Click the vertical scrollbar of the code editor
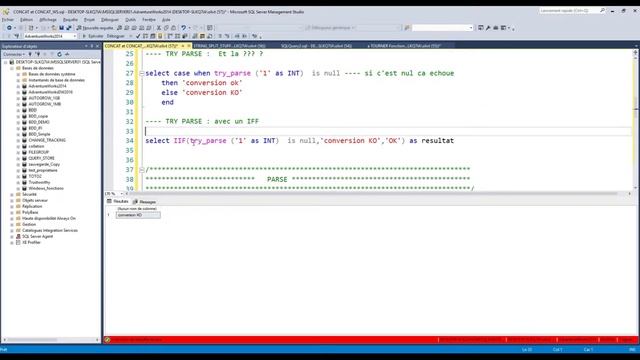Viewport: 640px width, 360px height. click(635, 120)
